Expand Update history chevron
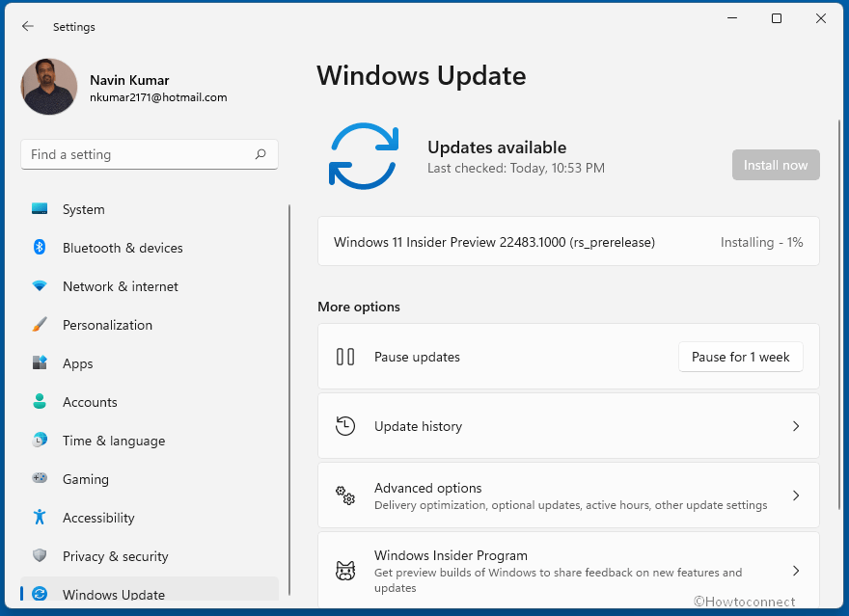849x616 pixels. (796, 426)
